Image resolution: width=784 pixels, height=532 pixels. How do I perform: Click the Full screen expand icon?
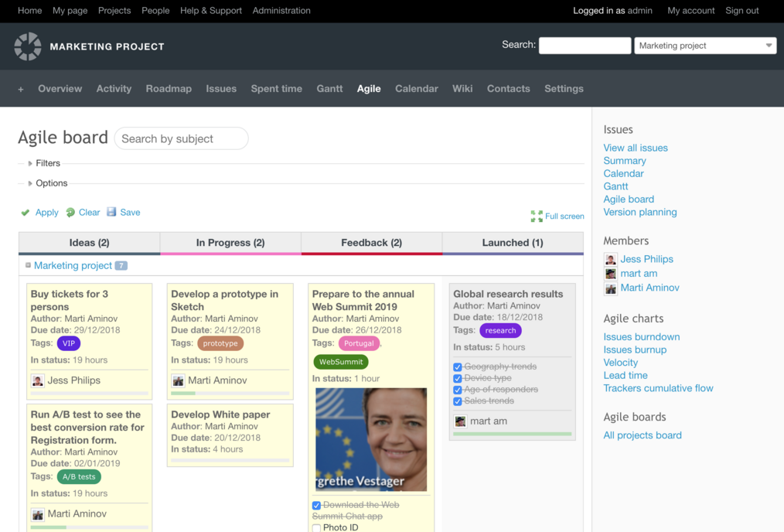pos(537,216)
